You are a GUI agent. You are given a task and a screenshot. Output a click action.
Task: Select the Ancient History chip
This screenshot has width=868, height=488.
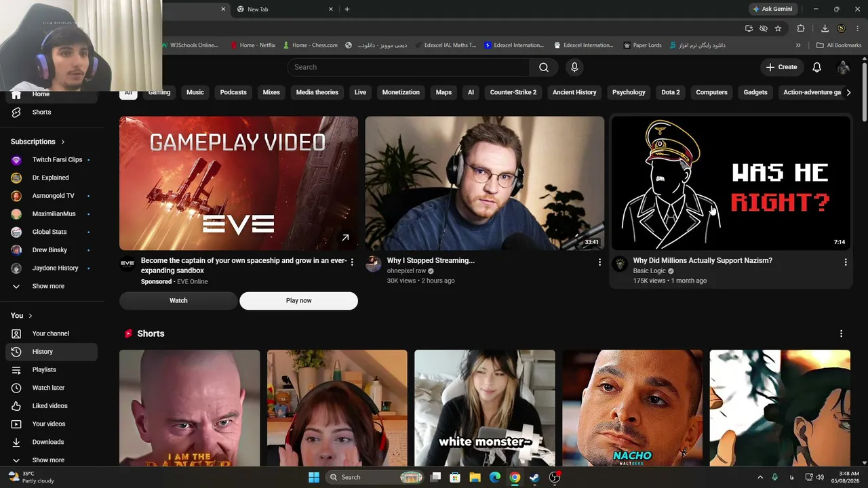tap(574, 92)
